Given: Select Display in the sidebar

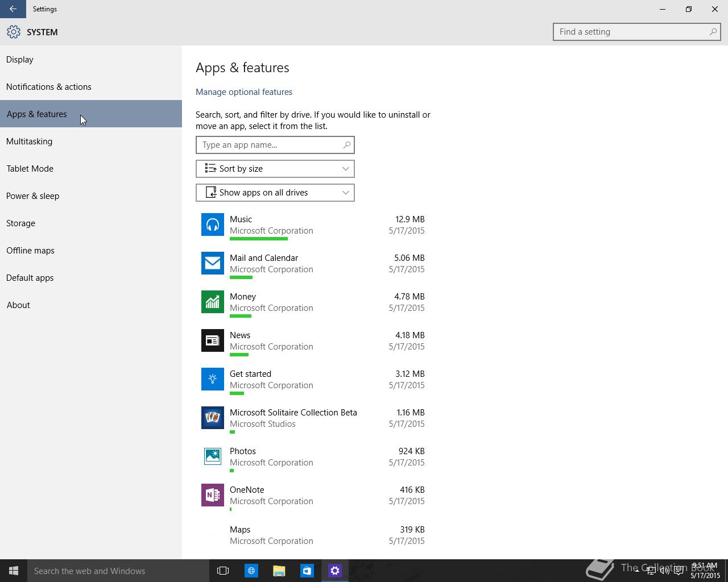Looking at the screenshot, I should pyautogui.click(x=91, y=59).
